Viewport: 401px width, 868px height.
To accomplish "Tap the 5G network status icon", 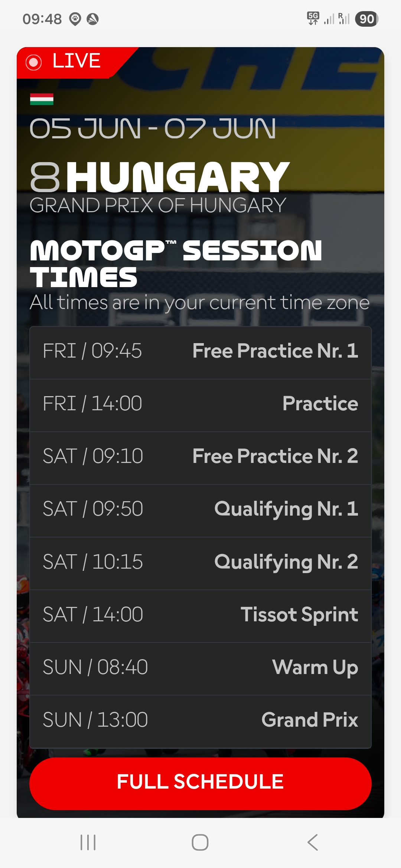I will click(x=313, y=18).
